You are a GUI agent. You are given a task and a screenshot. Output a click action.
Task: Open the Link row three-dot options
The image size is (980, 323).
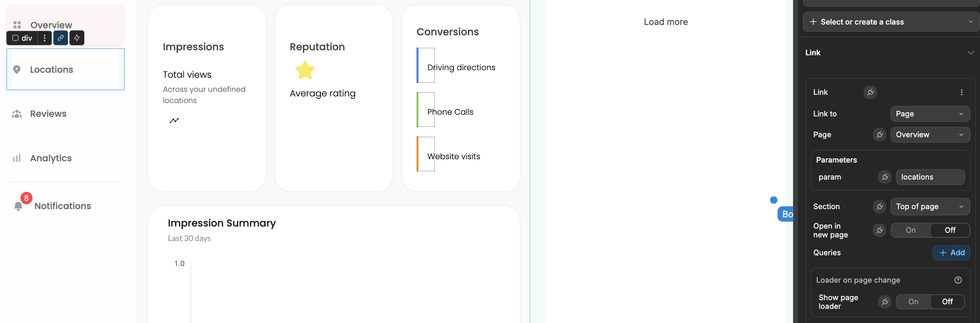click(961, 92)
